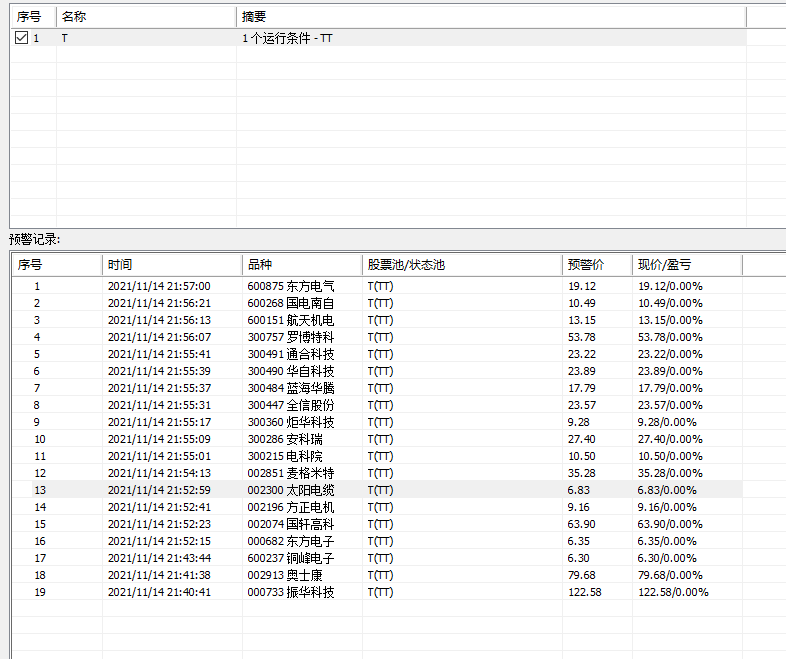Select the highlighted 002300 太阳电缆 row
The height and width of the screenshot is (659, 786).
(x=377, y=490)
